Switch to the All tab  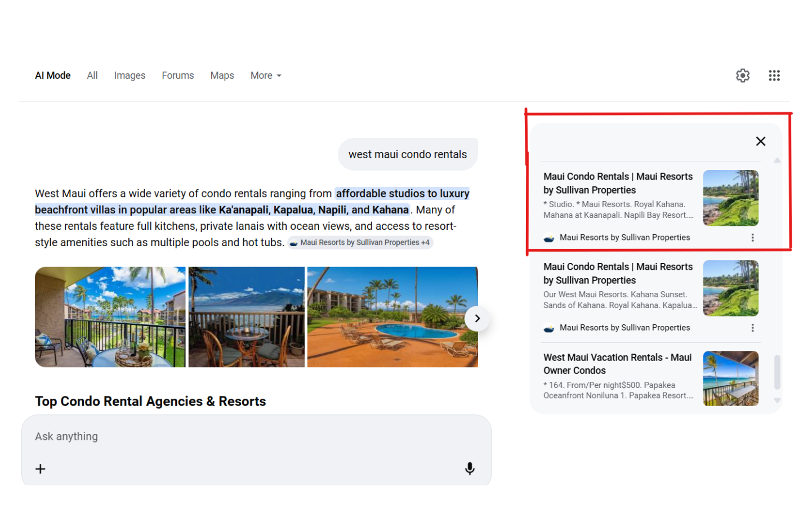pyautogui.click(x=92, y=75)
